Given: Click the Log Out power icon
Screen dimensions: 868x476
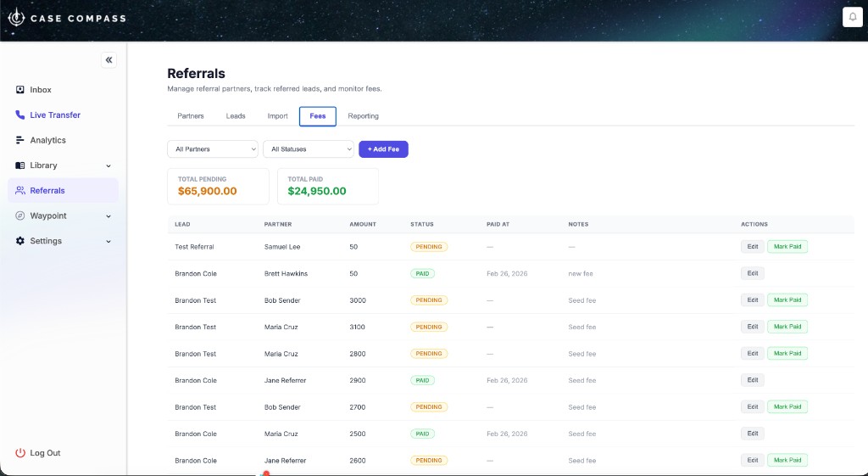Looking at the screenshot, I should (x=20, y=453).
